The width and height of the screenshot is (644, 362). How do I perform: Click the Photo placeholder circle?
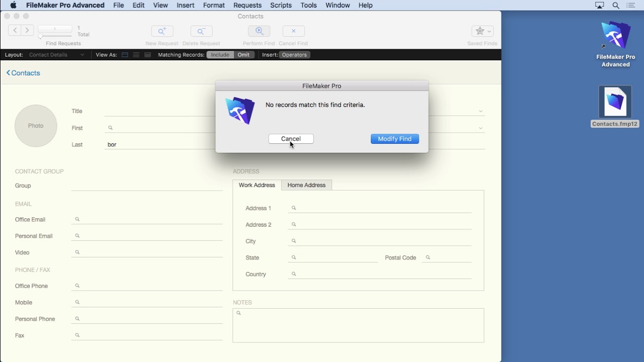36,126
